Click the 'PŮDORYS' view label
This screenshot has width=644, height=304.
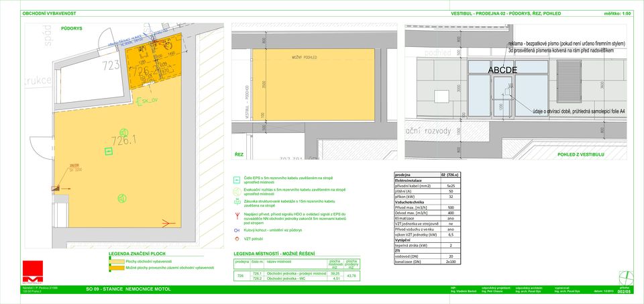tap(72, 29)
